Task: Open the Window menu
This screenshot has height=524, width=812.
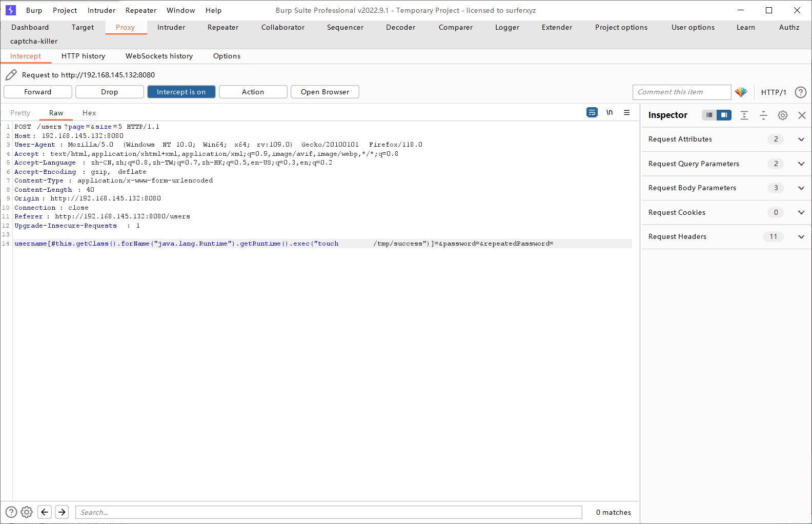Action: click(x=181, y=10)
